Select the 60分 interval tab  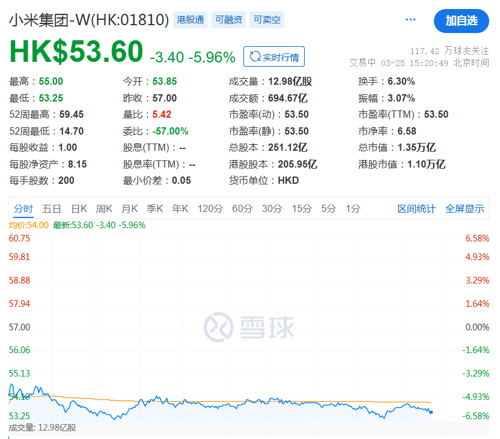click(x=242, y=209)
